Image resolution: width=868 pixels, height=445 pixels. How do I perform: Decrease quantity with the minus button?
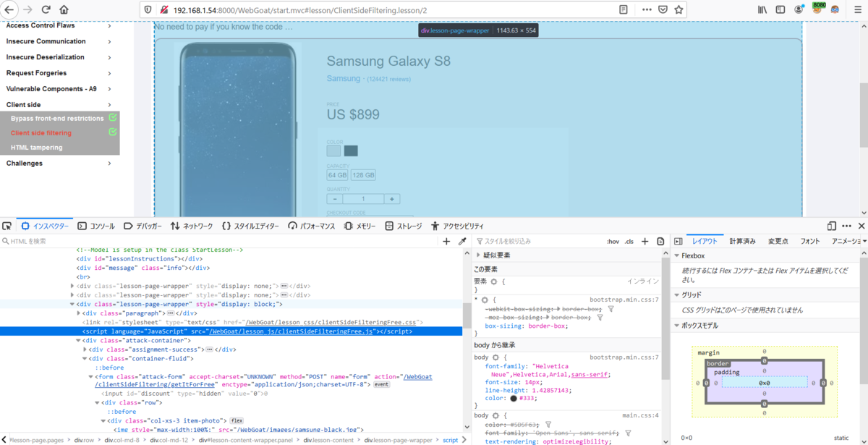click(335, 199)
